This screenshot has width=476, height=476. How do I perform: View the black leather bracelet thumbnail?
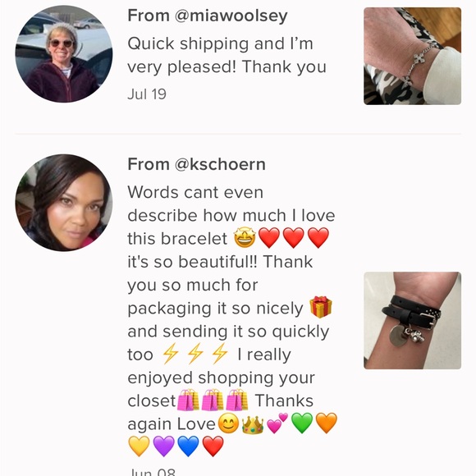(412, 321)
